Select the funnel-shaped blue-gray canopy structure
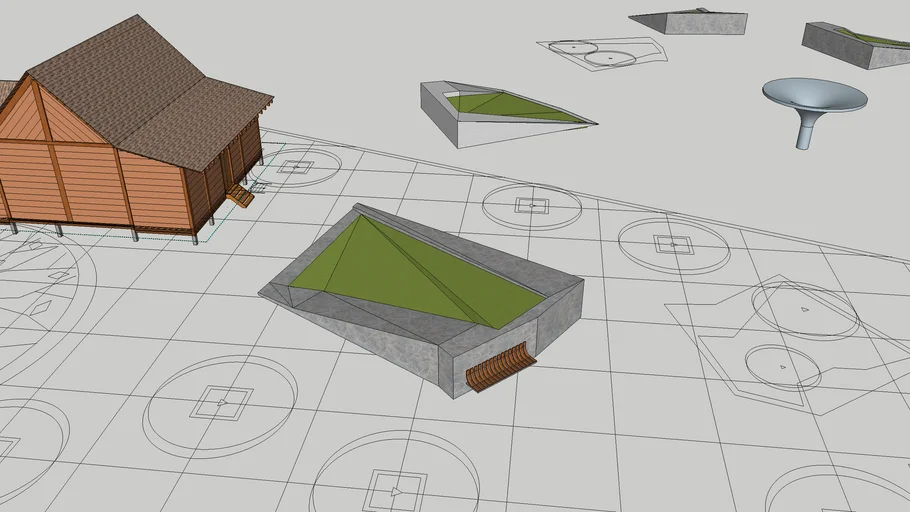The height and width of the screenshot is (512, 910). point(814,96)
